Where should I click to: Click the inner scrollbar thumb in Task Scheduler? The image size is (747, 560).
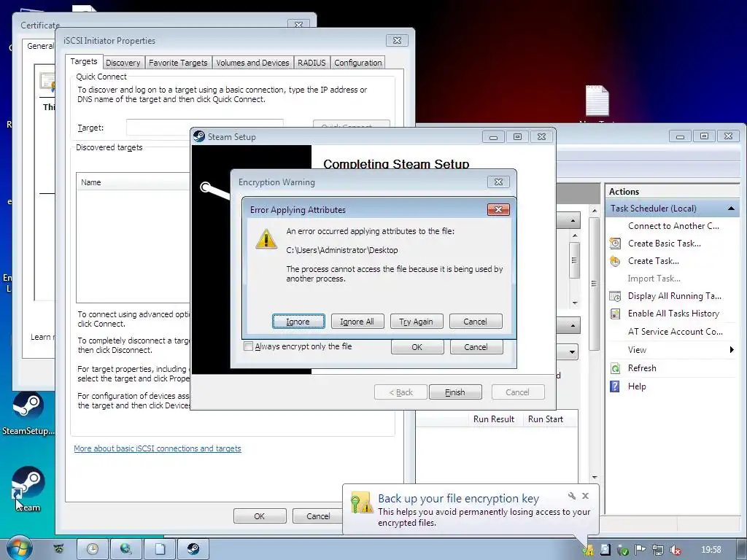click(x=575, y=260)
